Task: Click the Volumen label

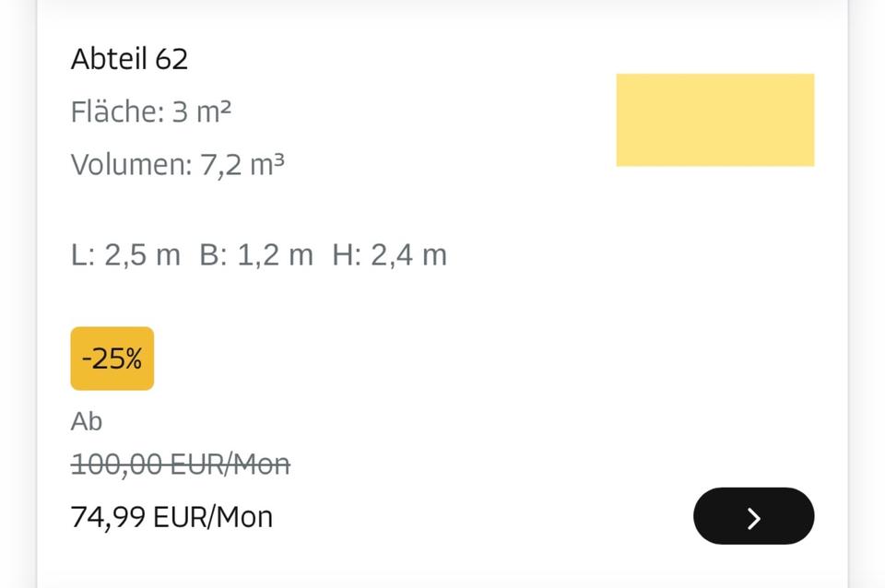Action: (131, 165)
